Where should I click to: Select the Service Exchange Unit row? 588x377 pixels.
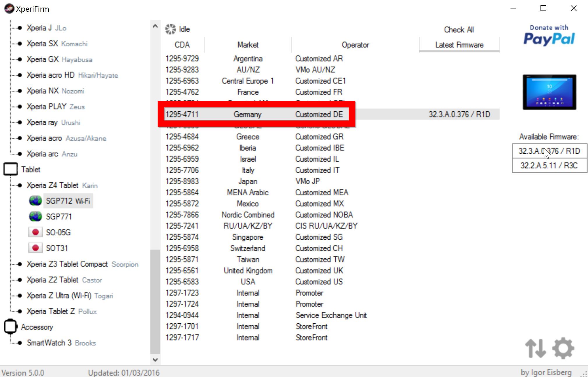coord(331,315)
